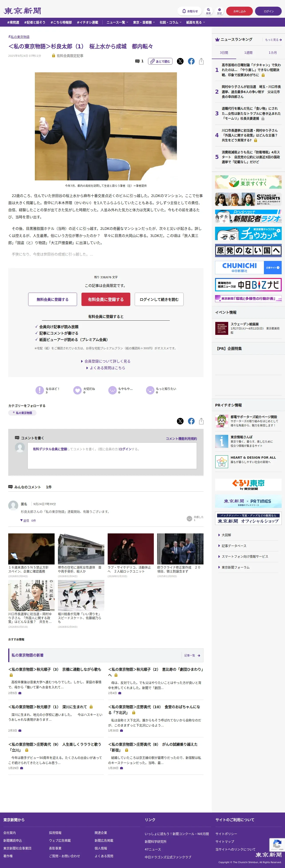Click 共感した icon on the comment
This screenshot has width=285, height=868.
click(190, 519)
